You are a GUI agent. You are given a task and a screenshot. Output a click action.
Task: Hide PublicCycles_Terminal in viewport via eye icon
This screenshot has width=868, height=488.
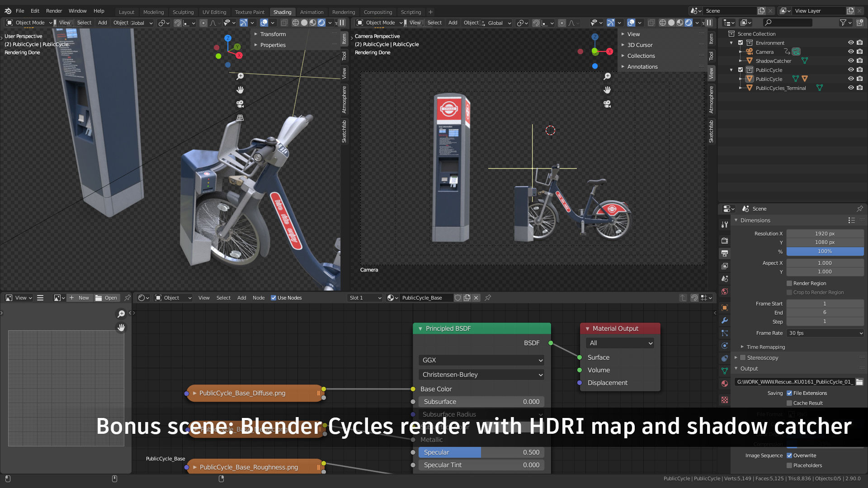(x=851, y=88)
